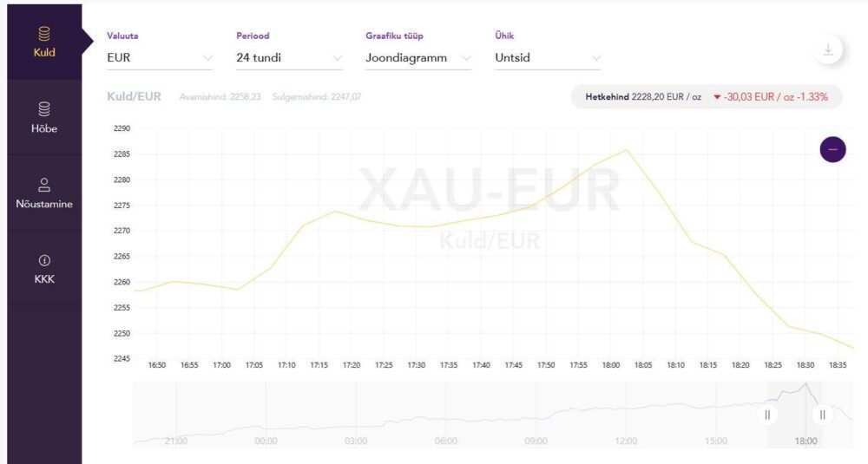
Task: Expand the Ühik Untsid dropdown
Action: click(547, 58)
